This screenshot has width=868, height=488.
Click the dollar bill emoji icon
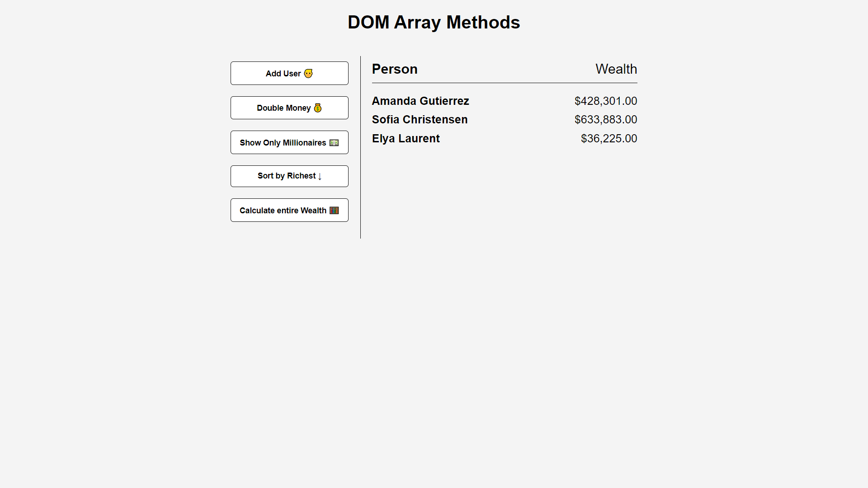pos(334,143)
